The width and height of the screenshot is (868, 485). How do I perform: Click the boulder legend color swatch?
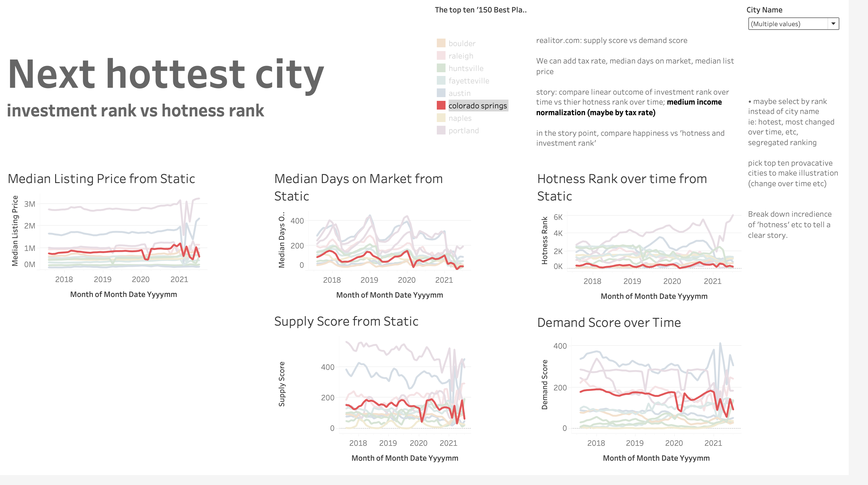tap(441, 43)
